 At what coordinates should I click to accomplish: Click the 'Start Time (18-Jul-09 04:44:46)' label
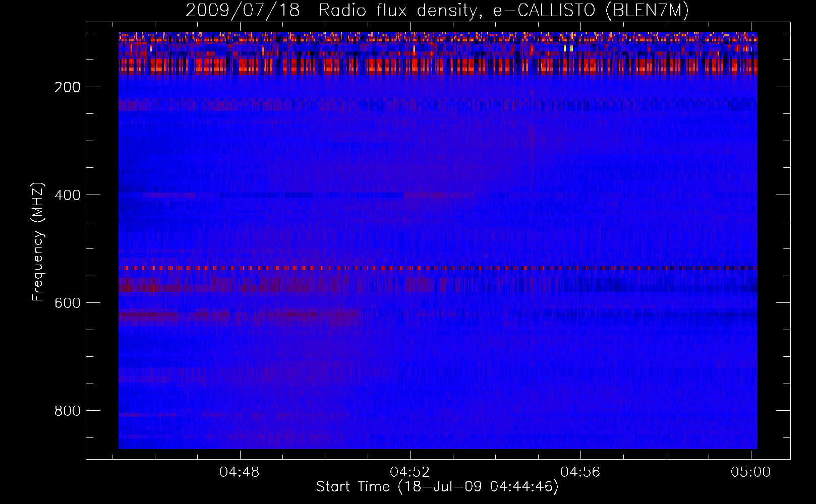437,487
